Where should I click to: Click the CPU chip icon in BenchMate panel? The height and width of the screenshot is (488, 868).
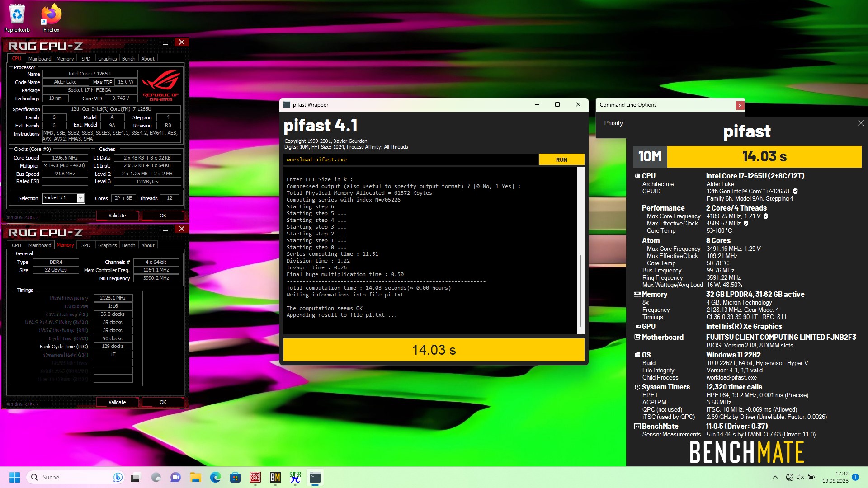[x=637, y=176]
